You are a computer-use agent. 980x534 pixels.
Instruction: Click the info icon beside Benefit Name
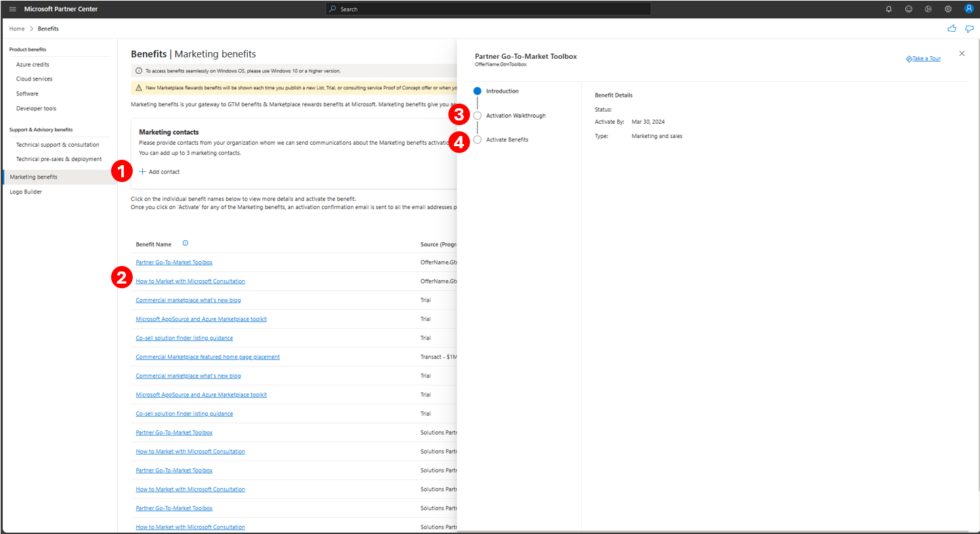(x=185, y=243)
